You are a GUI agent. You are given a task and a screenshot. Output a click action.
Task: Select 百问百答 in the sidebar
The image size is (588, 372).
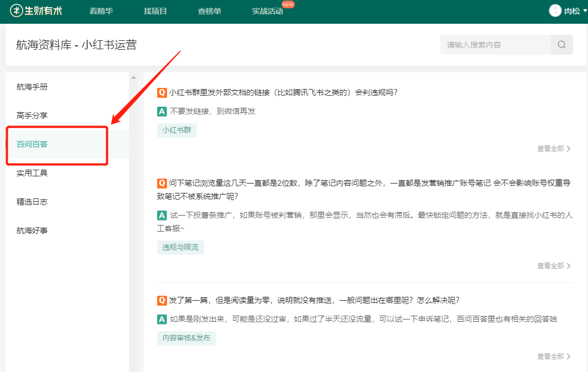[32, 144]
